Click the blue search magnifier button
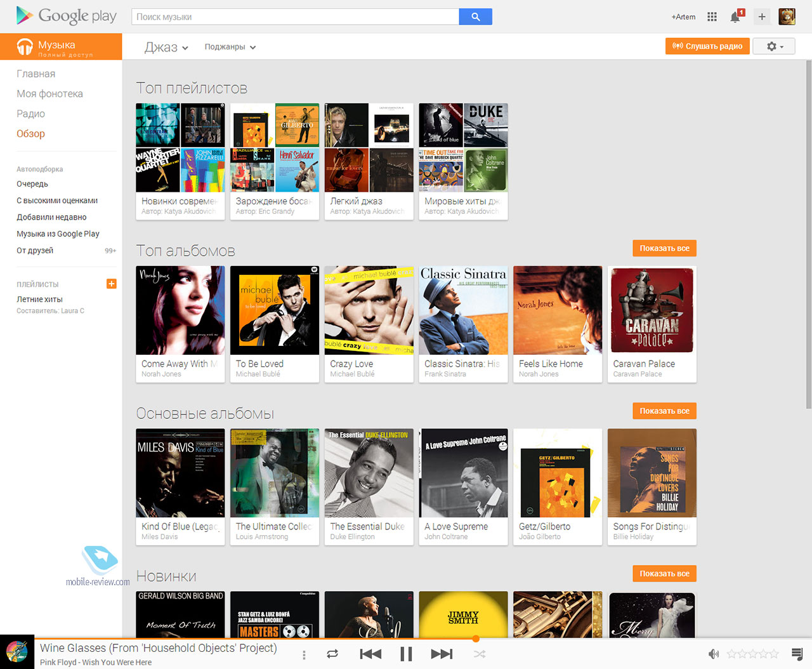Image resolution: width=812 pixels, height=669 pixels. pos(475,17)
